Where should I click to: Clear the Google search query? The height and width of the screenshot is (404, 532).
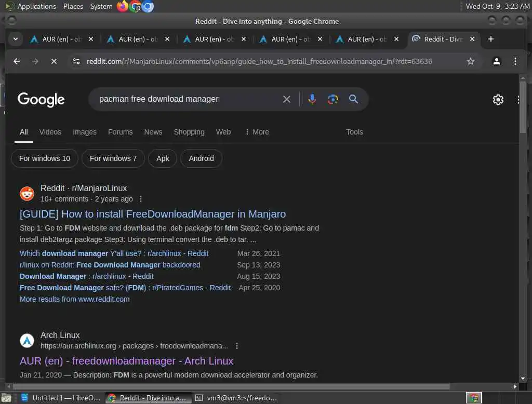[x=287, y=99]
